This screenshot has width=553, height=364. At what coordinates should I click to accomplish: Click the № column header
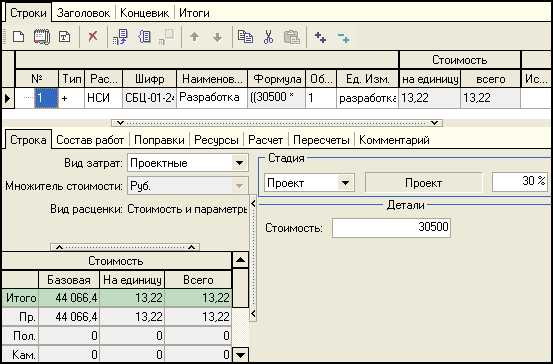37,79
